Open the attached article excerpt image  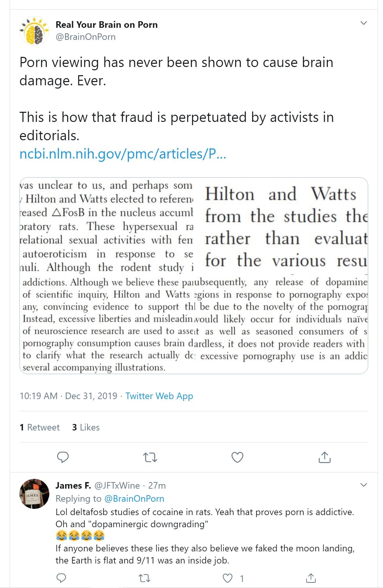click(x=193, y=276)
